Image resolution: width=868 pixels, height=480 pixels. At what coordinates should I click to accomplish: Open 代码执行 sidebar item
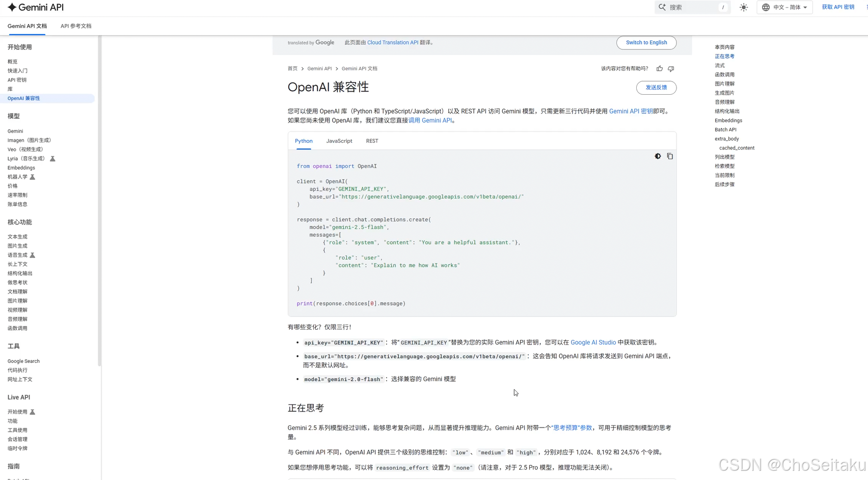pos(17,370)
